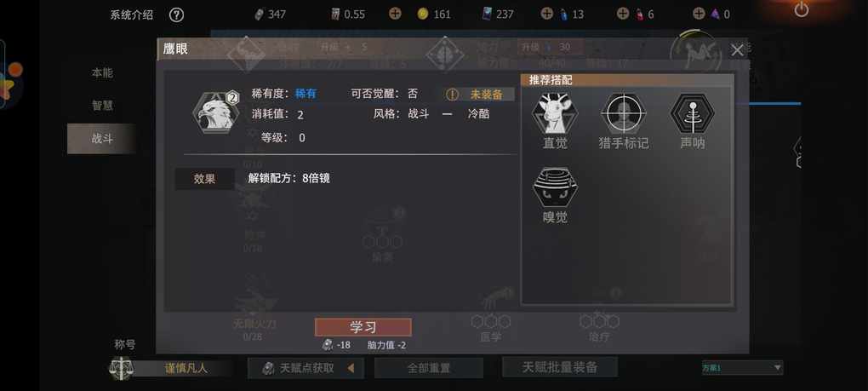Click the 未装备 equip status indicator
868x391 pixels.
pos(479,95)
